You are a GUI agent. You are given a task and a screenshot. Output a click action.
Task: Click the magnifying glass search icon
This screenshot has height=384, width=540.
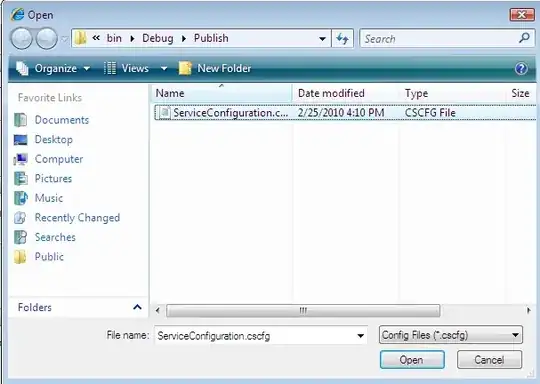[x=525, y=38]
